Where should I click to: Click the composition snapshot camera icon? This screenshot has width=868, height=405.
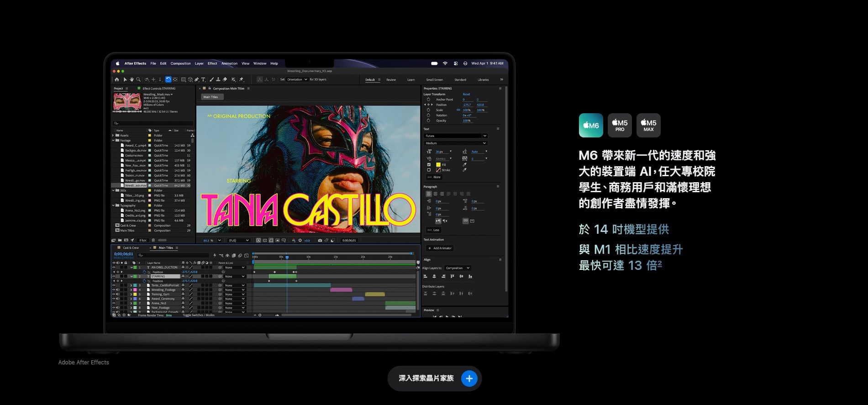[320, 240]
